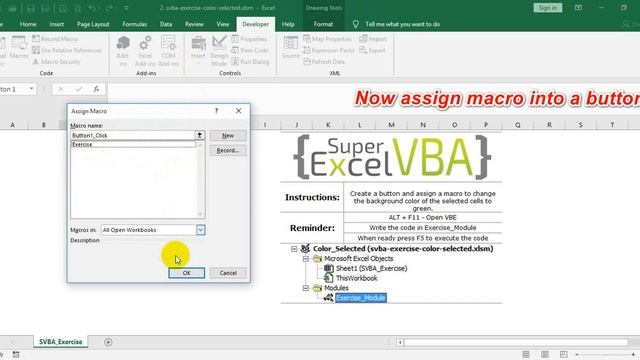Click the Sign in button
This screenshot has height=360, width=640.
pyautogui.click(x=547, y=8)
